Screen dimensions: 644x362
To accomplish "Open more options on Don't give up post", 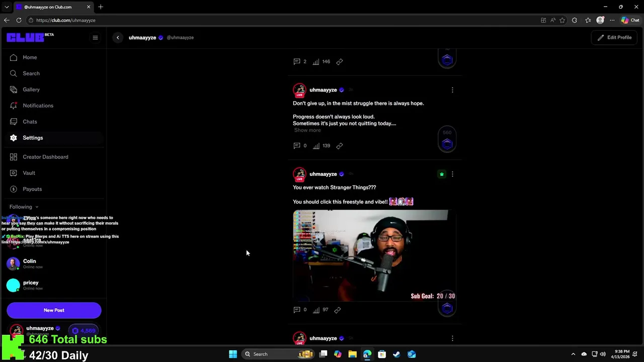I will point(452,90).
